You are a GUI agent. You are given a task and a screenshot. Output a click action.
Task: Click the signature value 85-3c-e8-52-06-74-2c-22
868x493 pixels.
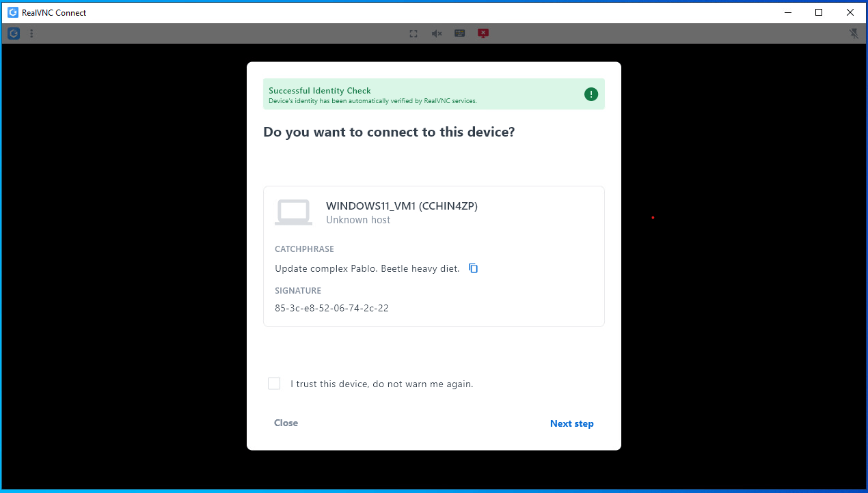tap(331, 308)
